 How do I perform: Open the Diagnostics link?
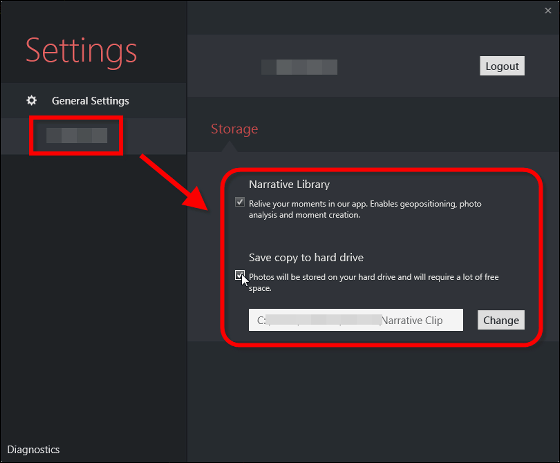[x=33, y=449]
